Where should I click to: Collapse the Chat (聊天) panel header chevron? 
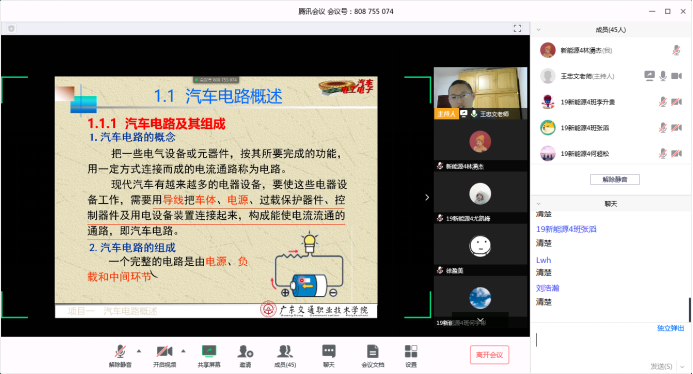pyautogui.click(x=538, y=204)
